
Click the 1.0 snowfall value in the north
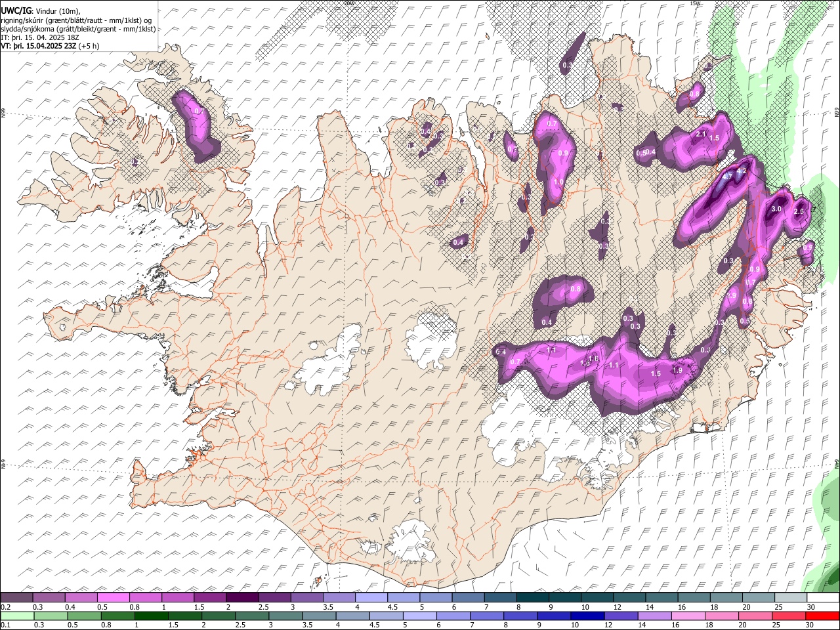tap(558, 182)
